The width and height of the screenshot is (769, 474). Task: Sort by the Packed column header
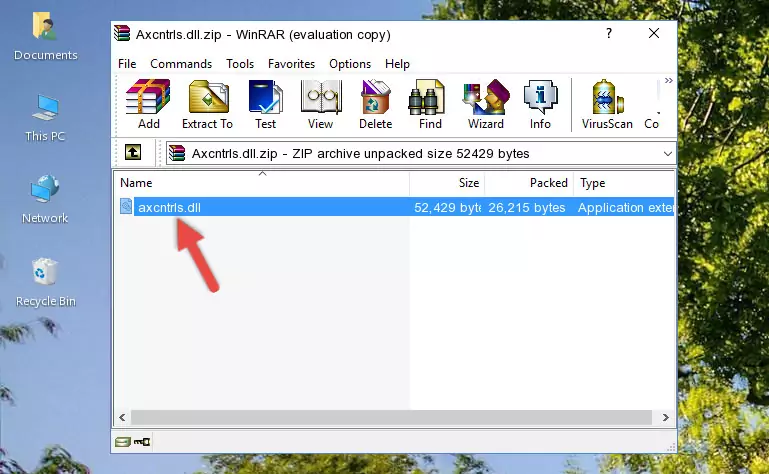pyautogui.click(x=529, y=183)
